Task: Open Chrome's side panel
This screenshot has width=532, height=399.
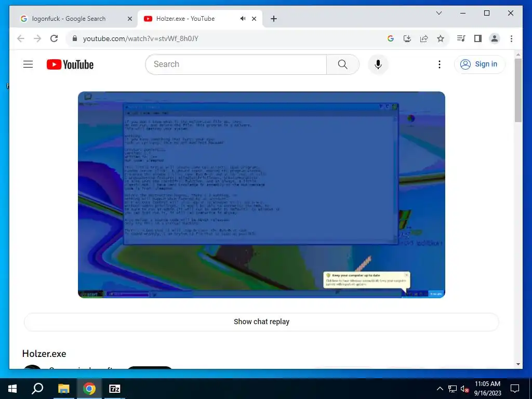Action: 478,38
